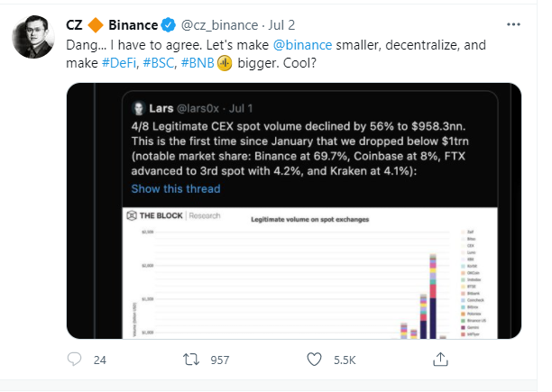Click the BNB coin emoji icon
Image resolution: width=552 pixels, height=392 pixels.
(225, 63)
